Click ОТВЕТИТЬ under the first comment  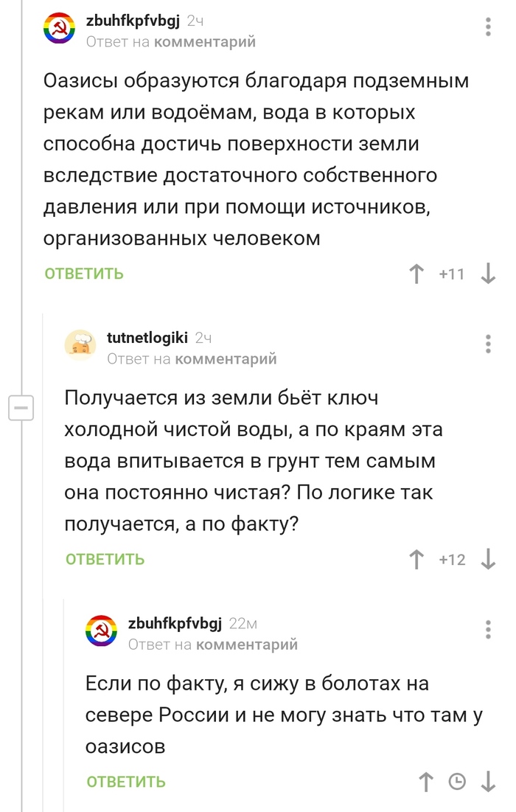point(83,273)
